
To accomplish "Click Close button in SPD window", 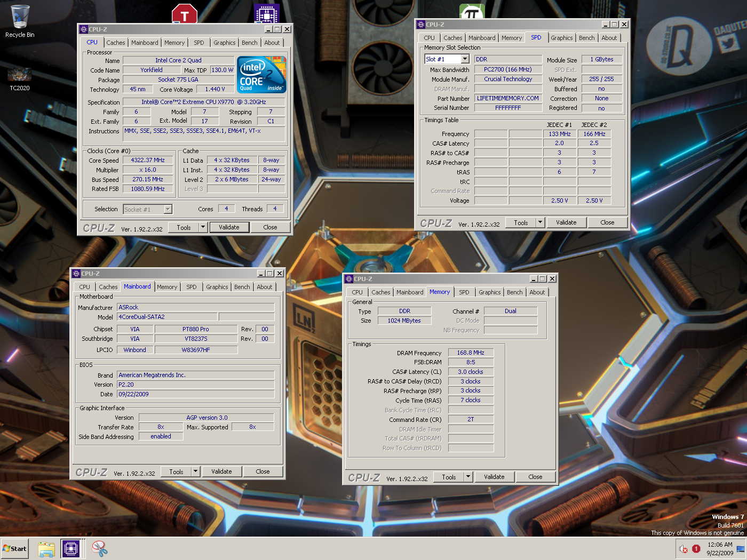I will pos(607,222).
